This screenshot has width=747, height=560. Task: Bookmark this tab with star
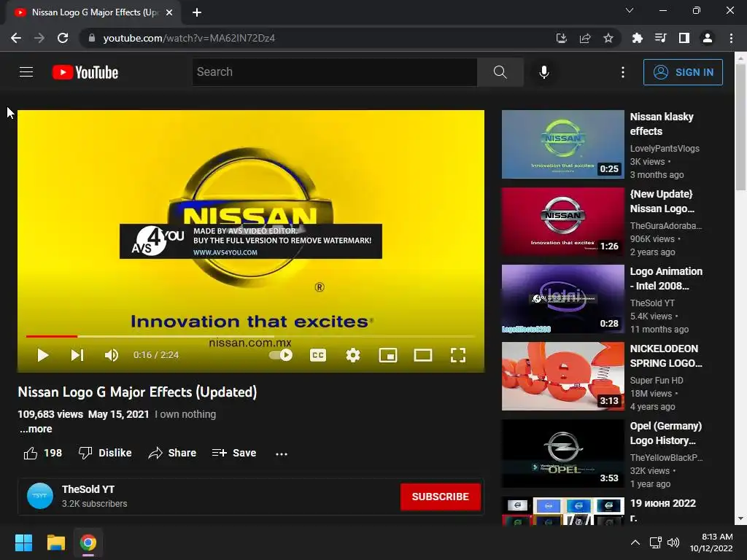(608, 38)
